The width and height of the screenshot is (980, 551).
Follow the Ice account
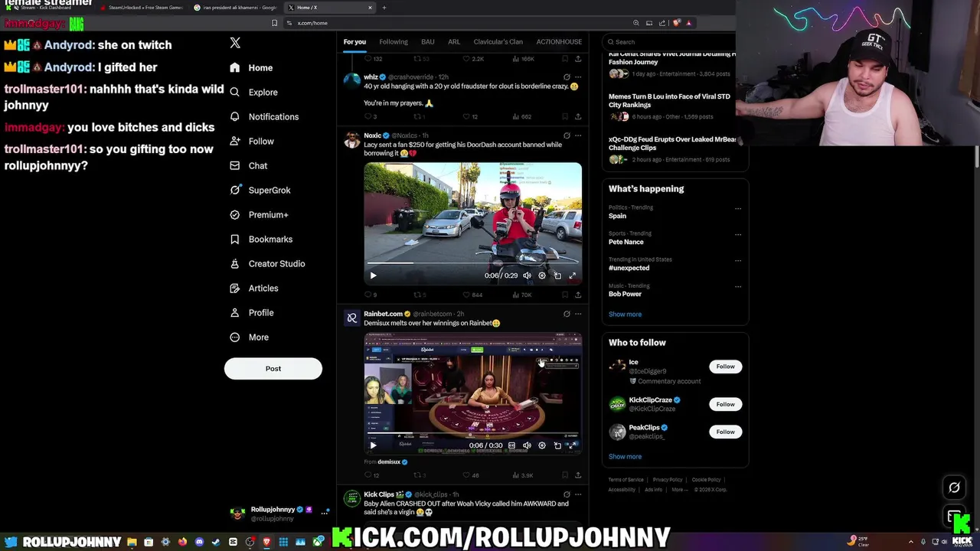pyautogui.click(x=725, y=367)
